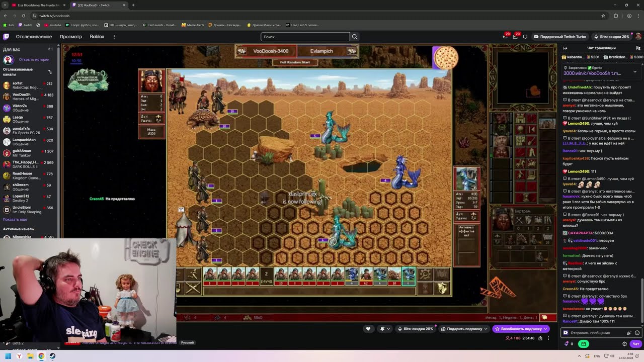
Task: Open Steam from the taskbar
Action: point(52,356)
